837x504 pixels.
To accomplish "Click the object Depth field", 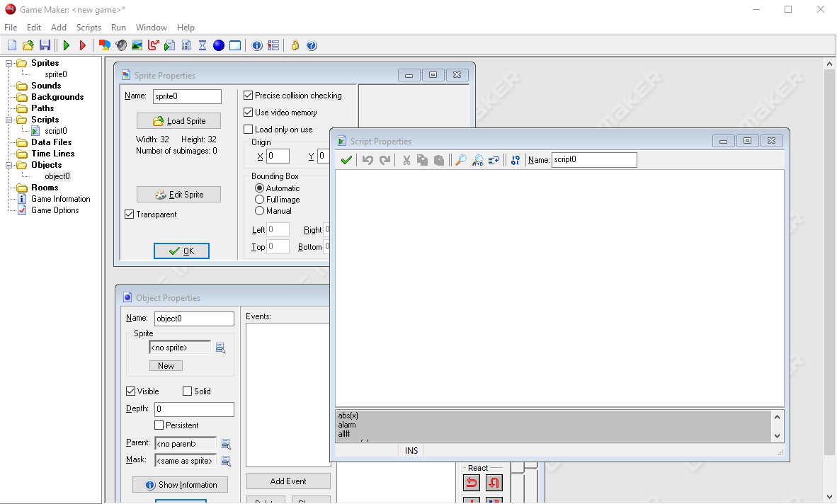I will click(194, 409).
